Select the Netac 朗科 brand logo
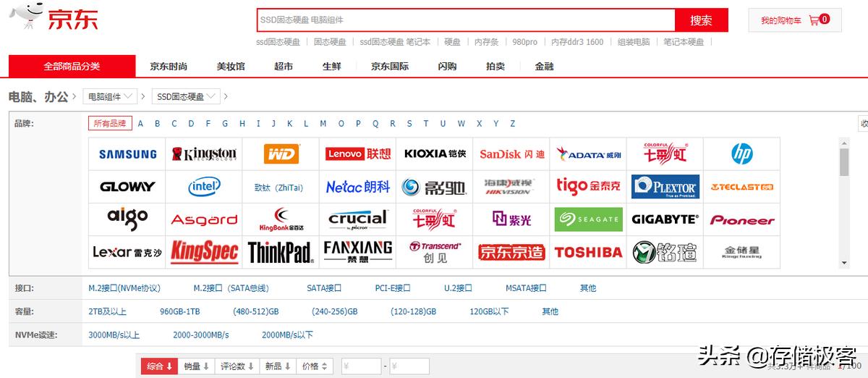Screen dimensions: 868x378 click(x=357, y=187)
